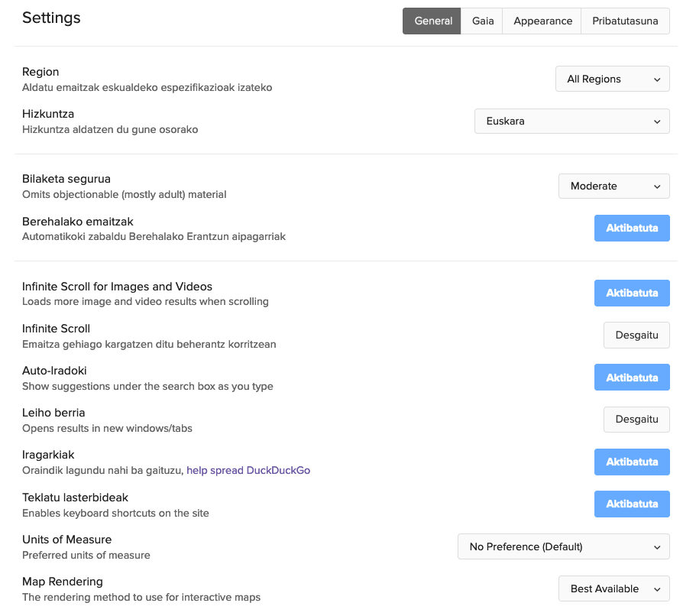696x616 pixels.
Task: Toggle the Iragarkiak Aktibatuta button
Action: 632,462
